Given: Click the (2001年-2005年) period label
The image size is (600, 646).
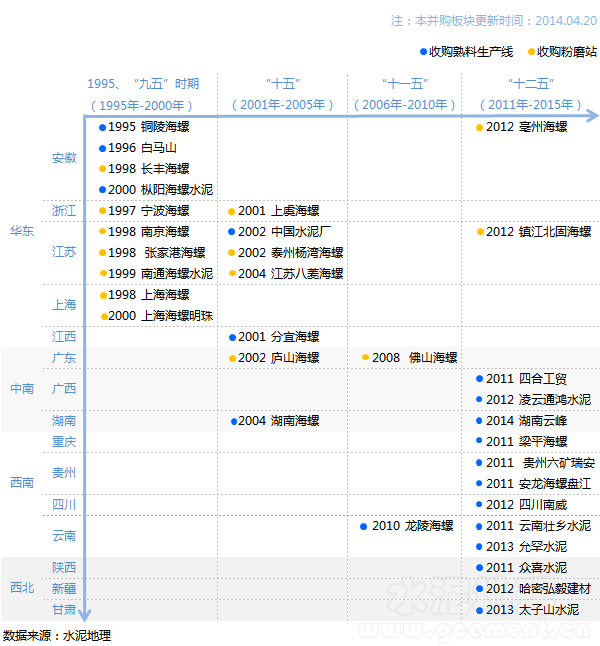Looking at the screenshot, I should coord(283,105).
